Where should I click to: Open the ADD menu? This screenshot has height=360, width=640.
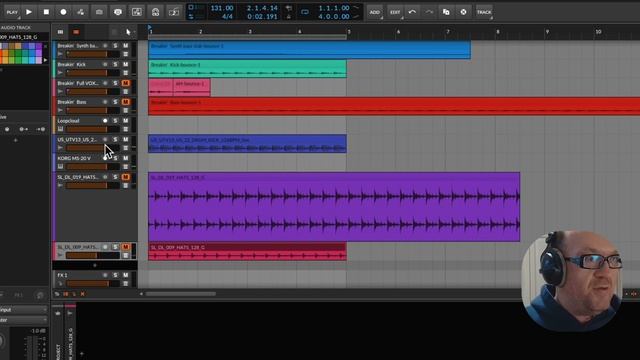pyautogui.click(x=375, y=12)
